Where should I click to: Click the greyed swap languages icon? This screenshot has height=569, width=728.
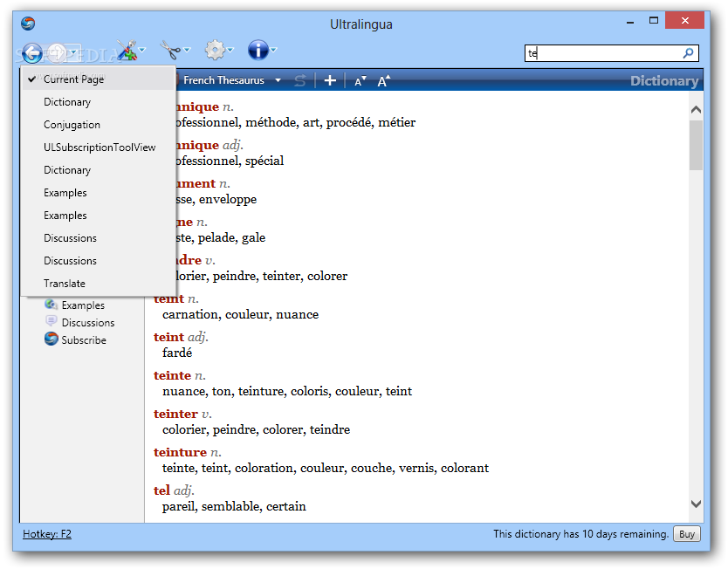click(x=300, y=81)
